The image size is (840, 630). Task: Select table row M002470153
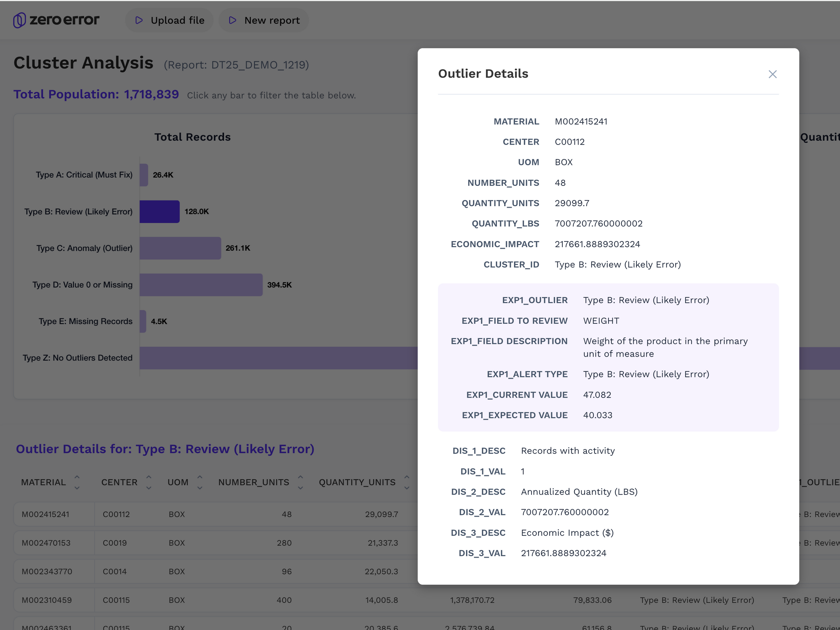pos(216,543)
